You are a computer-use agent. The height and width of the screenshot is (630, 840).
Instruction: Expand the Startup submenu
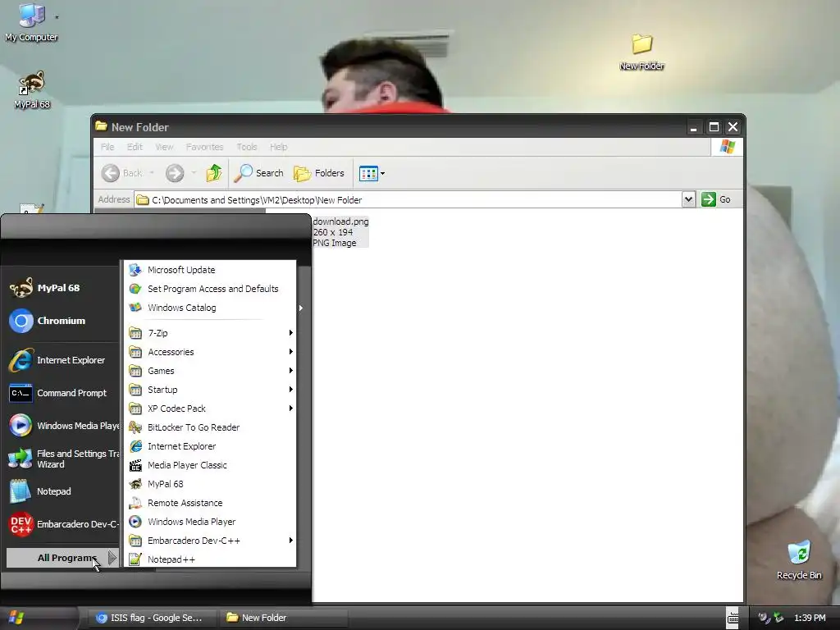(x=210, y=390)
